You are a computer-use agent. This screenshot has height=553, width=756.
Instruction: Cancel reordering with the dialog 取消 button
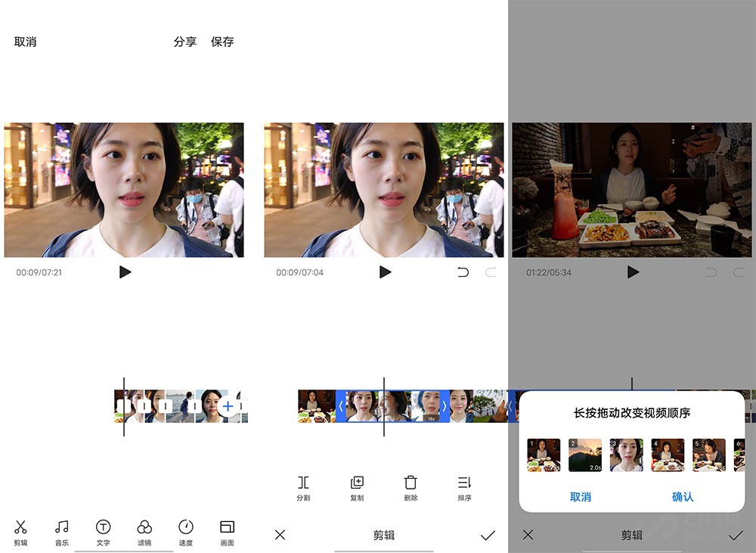(580, 497)
